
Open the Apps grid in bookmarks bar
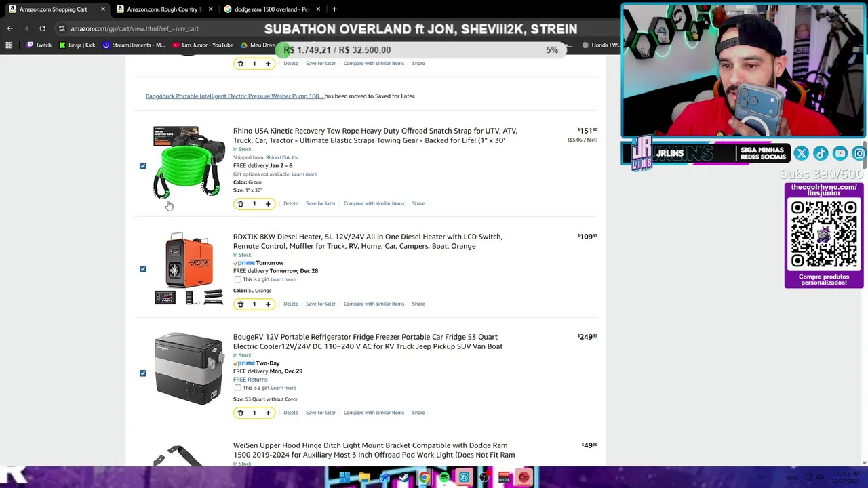point(9,45)
